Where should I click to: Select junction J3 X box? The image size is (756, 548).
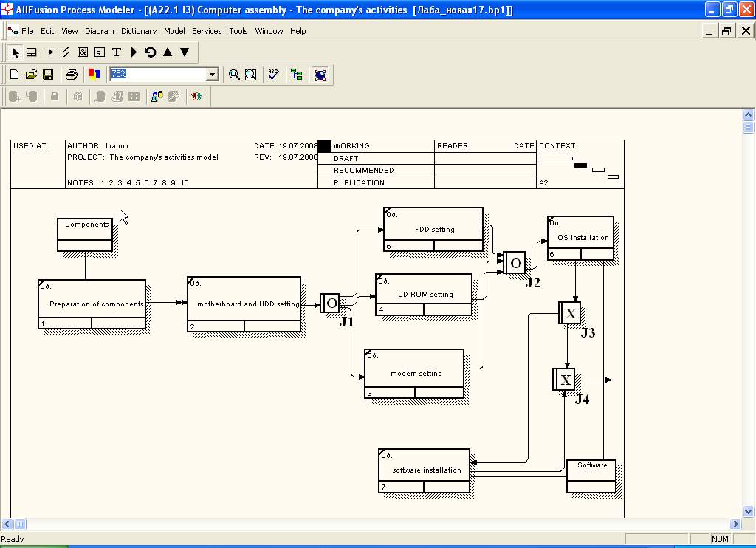click(x=569, y=313)
